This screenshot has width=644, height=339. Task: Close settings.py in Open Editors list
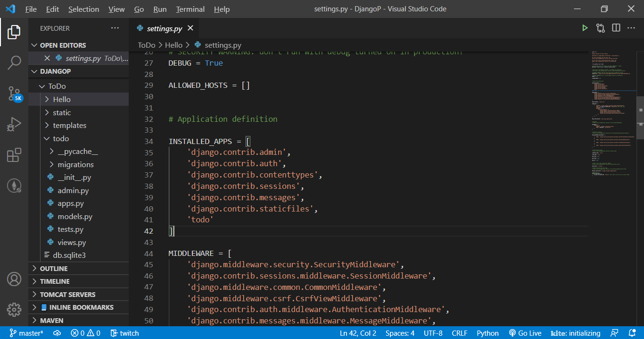pyautogui.click(x=47, y=59)
